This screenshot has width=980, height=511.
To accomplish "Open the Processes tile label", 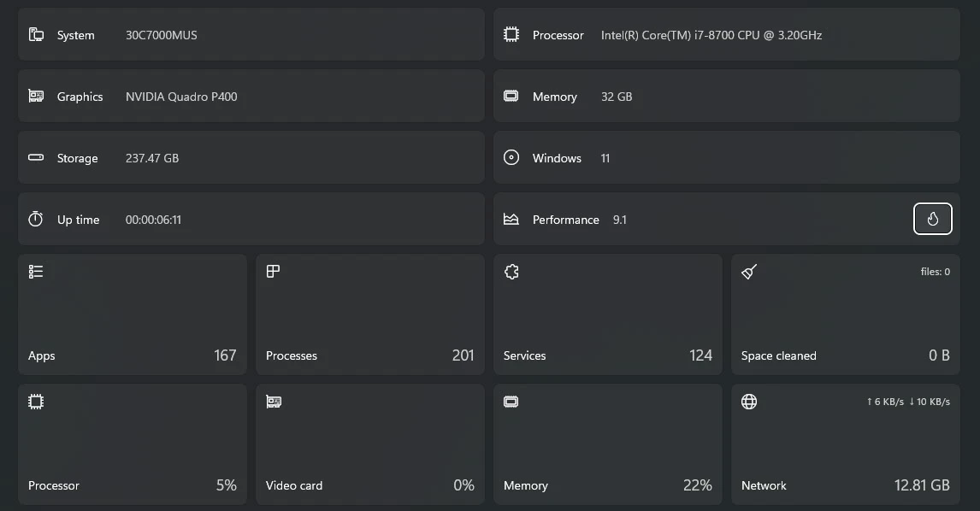I will 292,355.
